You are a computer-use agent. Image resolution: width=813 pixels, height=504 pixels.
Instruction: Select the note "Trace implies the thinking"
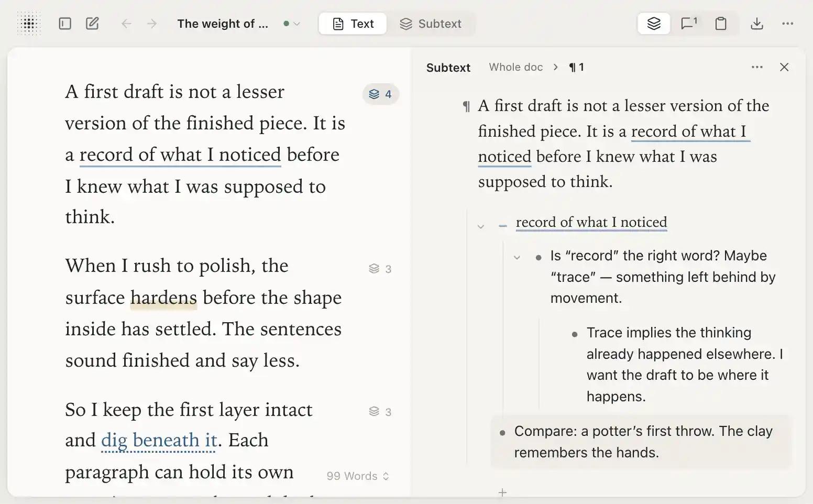click(685, 365)
